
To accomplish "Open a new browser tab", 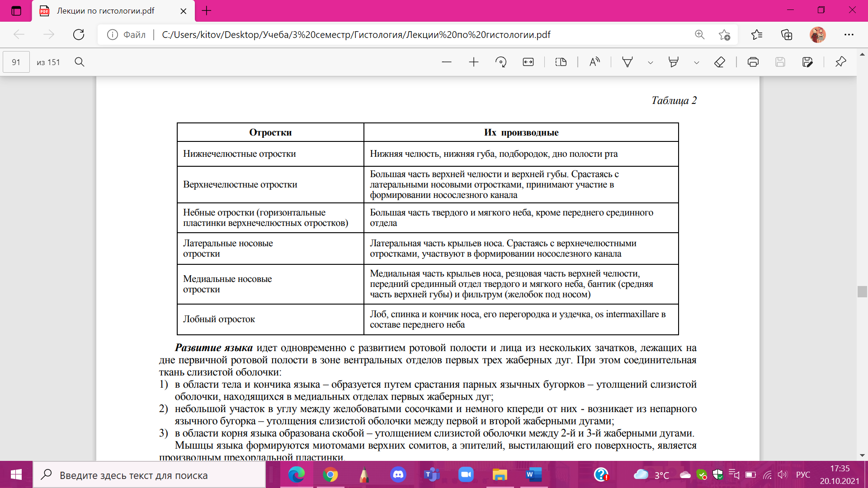I will [207, 11].
